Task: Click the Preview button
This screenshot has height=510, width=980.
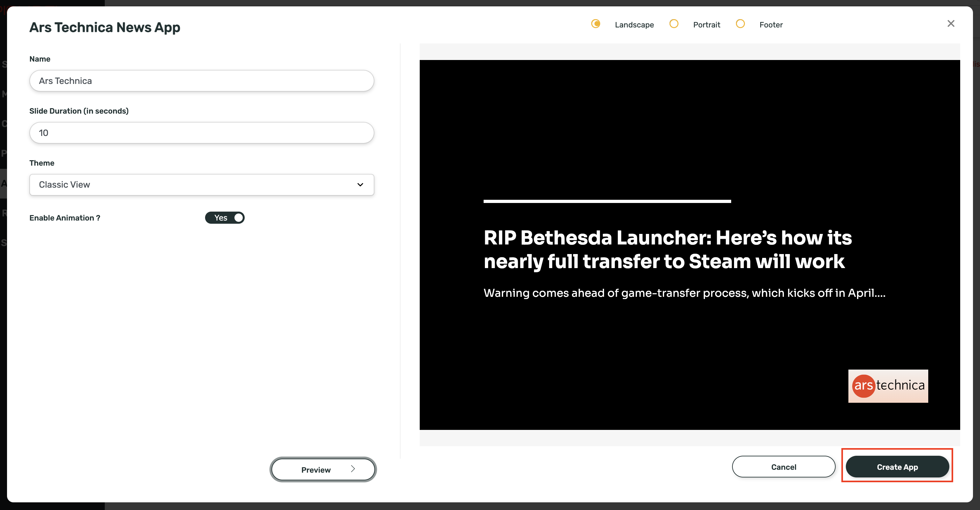Action: coord(323,469)
